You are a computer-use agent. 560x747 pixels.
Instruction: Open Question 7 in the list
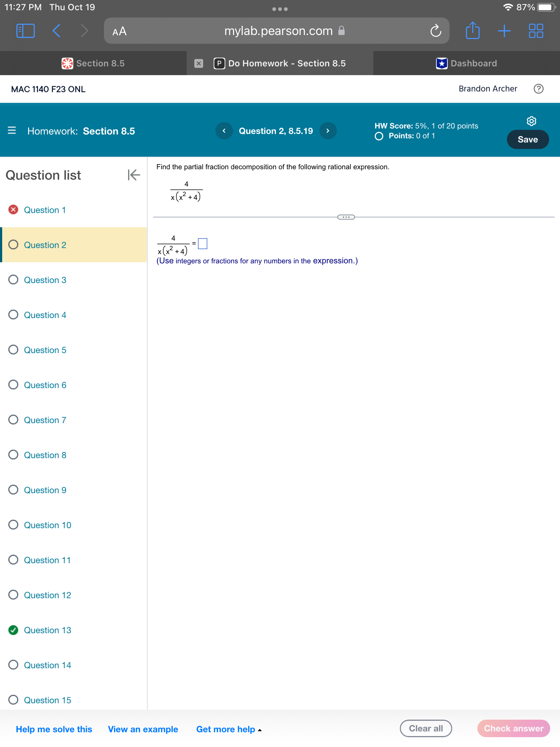click(x=45, y=420)
